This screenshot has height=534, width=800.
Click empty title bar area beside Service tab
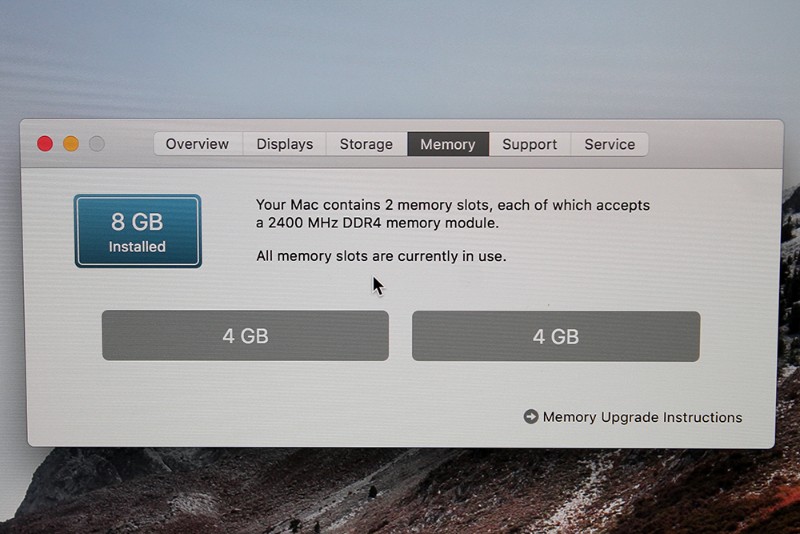714,144
